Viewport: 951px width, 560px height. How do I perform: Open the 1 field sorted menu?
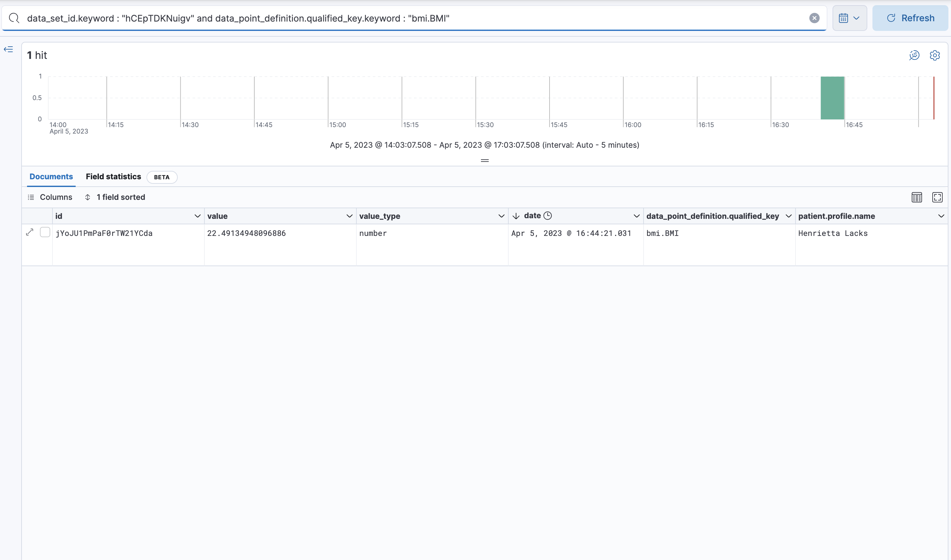point(115,197)
